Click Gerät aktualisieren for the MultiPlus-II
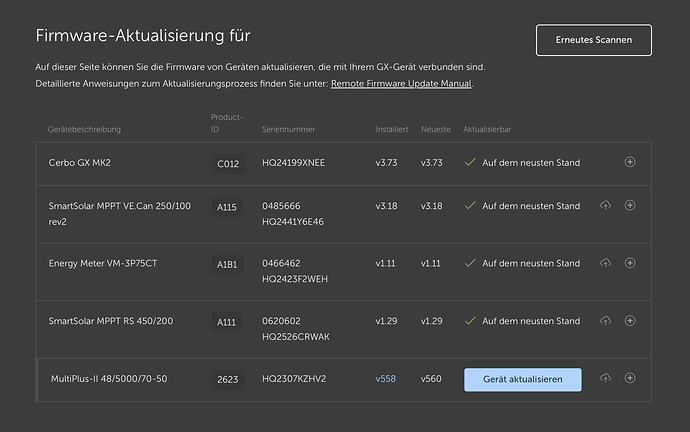Image resolution: width=690 pixels, height=432 pixels. tap(523, 379)
